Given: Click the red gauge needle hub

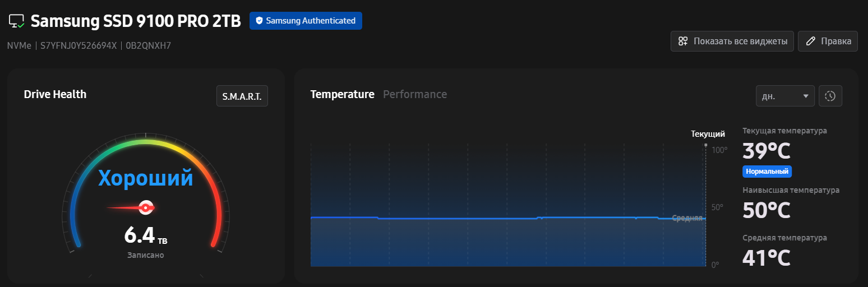Looking at the screenshot, I should [146, 207].
